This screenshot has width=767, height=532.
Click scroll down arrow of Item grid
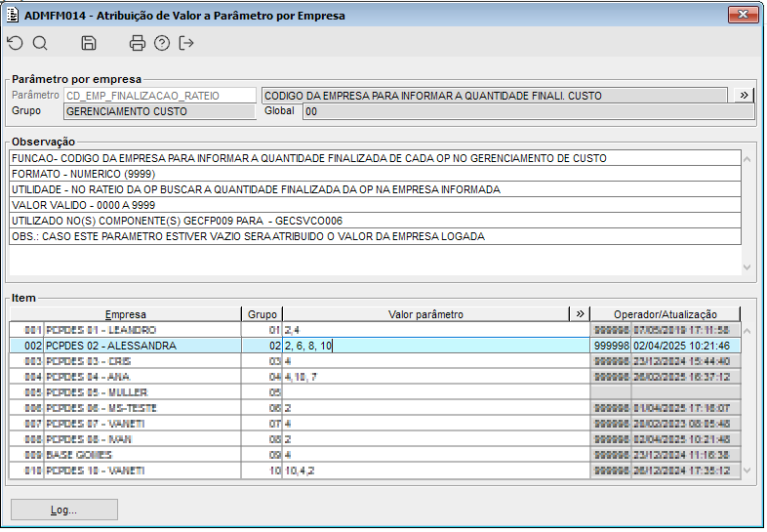tap(747, 471)
